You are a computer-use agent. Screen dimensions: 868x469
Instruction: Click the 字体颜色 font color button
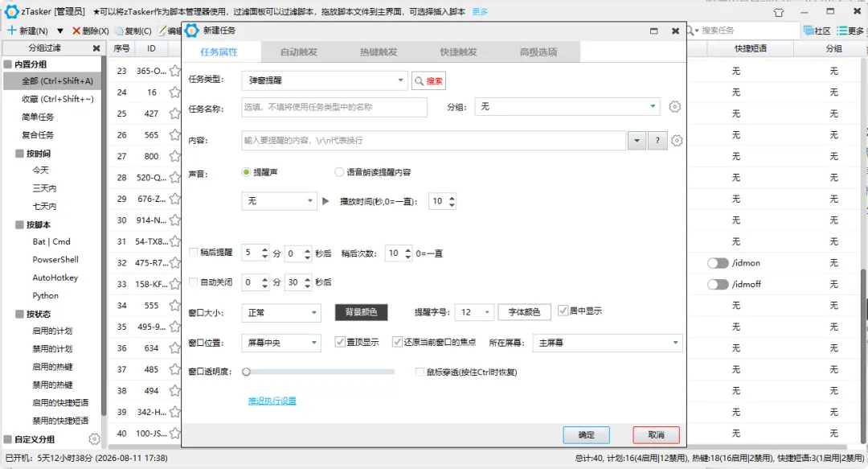[524, 312]
